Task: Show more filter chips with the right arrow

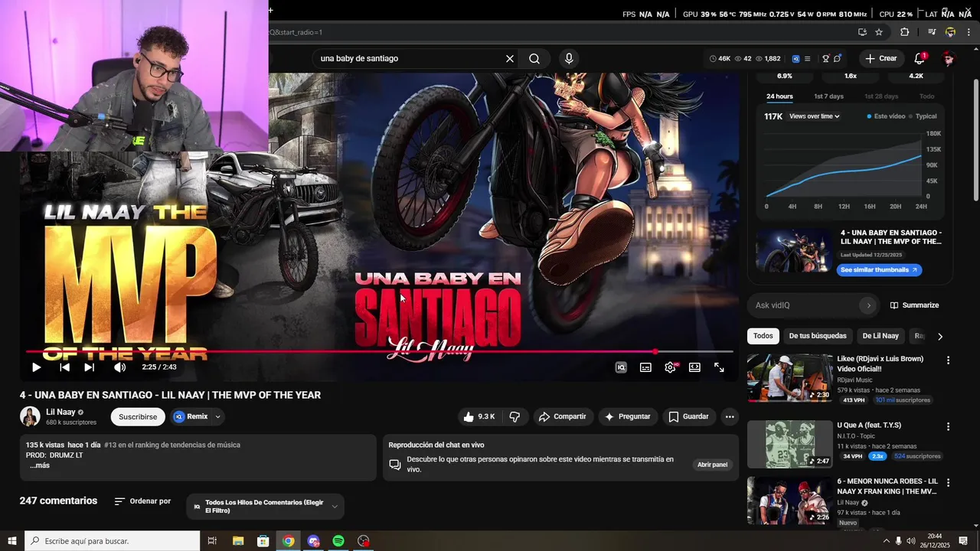Action: (x=940, y=336)
